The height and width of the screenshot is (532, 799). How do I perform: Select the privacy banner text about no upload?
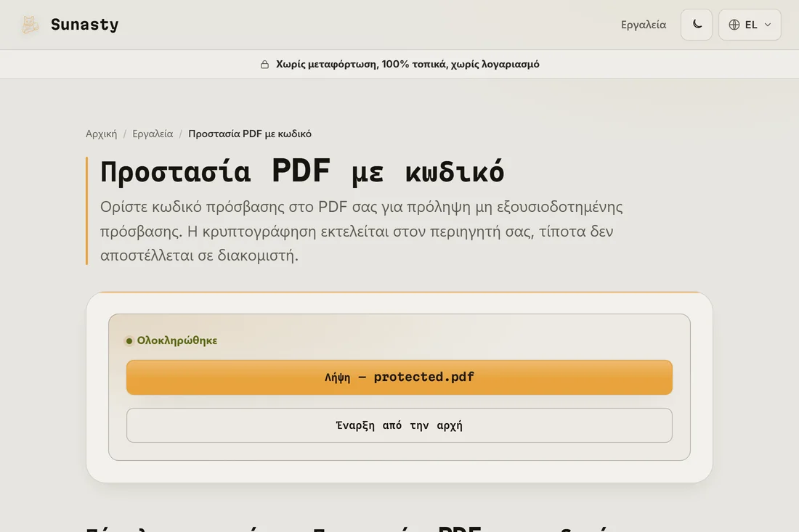coord(407,64)
